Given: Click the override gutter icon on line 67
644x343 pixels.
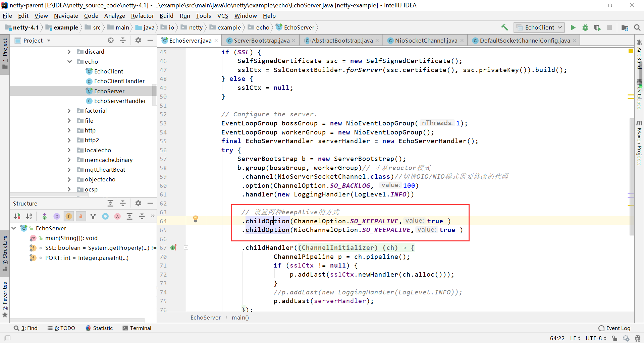Looking at the screenshot, I should [174, 247].
